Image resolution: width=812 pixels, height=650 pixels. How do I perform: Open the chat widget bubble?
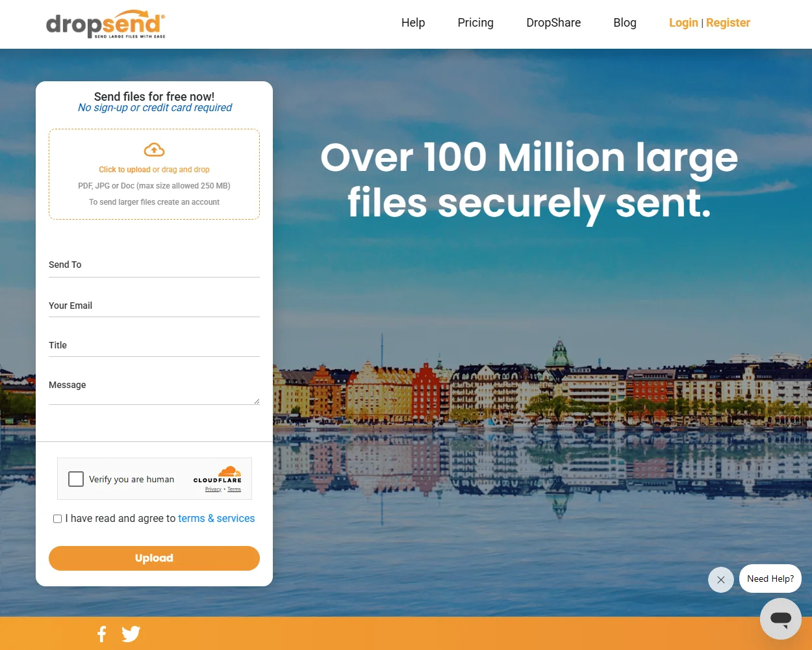pos(780,618)
